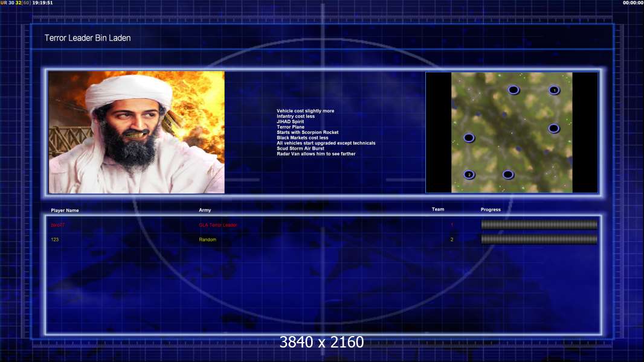Click unnumbered top-center start marker on minimap
The image size is (644, 362).
(x=514, y=90)
